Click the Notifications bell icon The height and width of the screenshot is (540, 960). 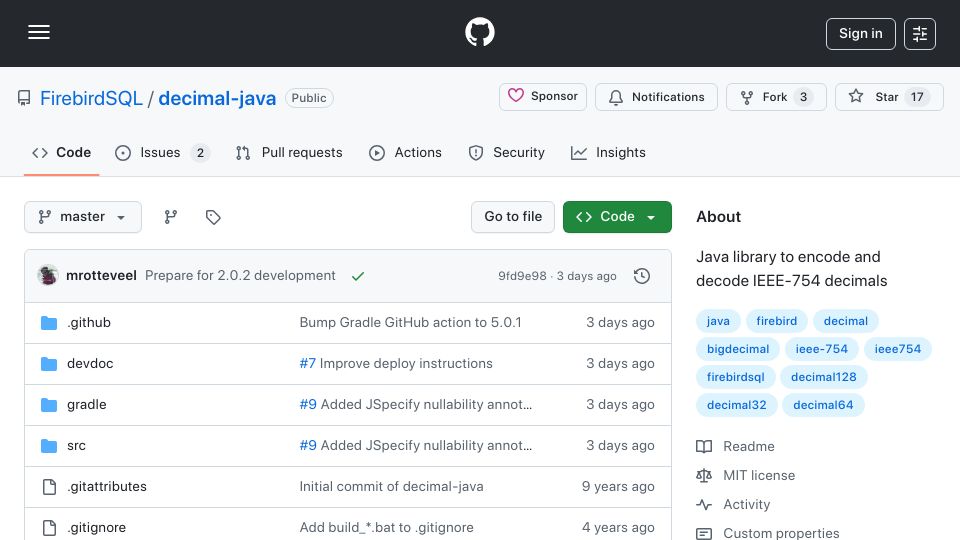click(x=616, y=97)
